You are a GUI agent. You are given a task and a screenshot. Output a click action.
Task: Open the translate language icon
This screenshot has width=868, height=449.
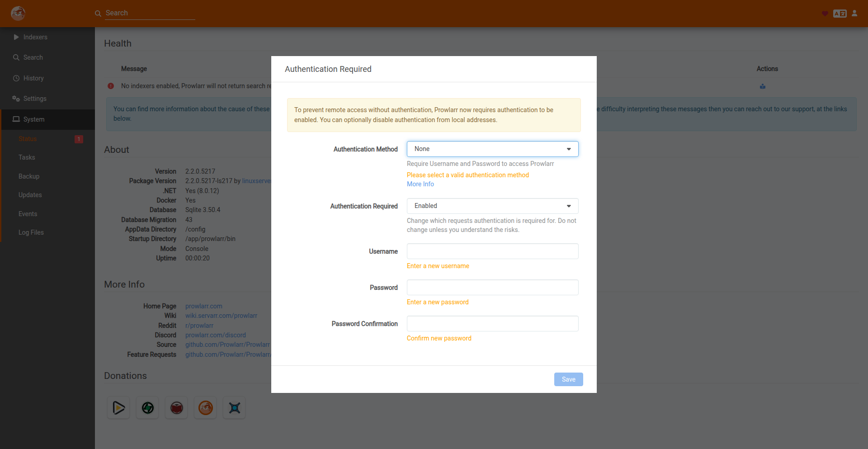point(840,14)
